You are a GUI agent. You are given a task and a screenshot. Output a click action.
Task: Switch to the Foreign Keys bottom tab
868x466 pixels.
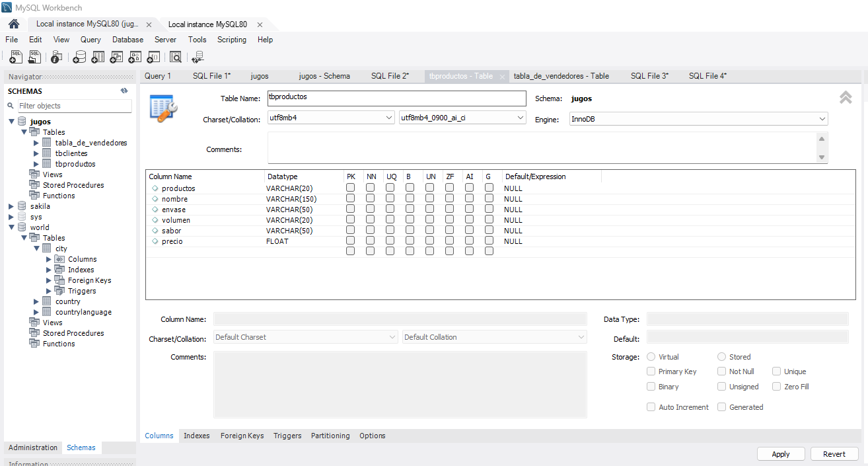(x=242, y=436)
